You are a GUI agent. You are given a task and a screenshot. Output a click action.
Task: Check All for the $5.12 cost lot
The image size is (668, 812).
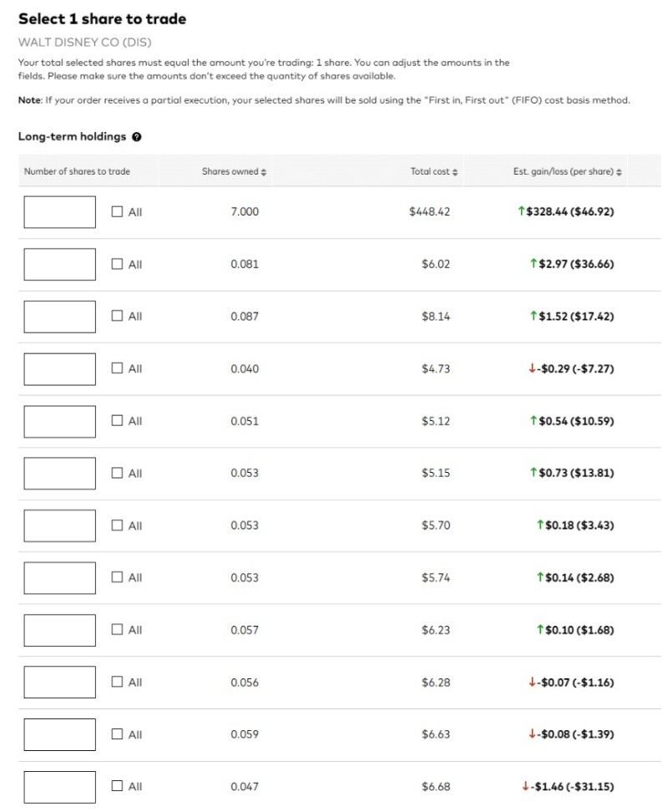click(118, 421)
